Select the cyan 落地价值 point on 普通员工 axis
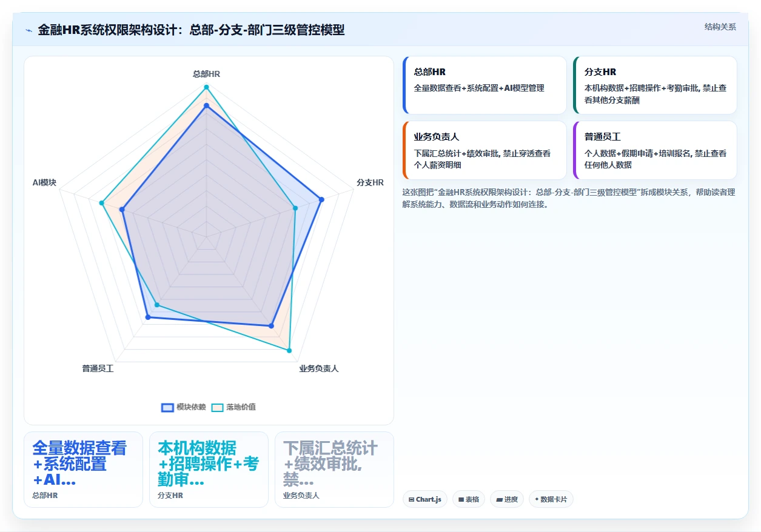This screenshot has height=532, width=761. tap(157, 304)
